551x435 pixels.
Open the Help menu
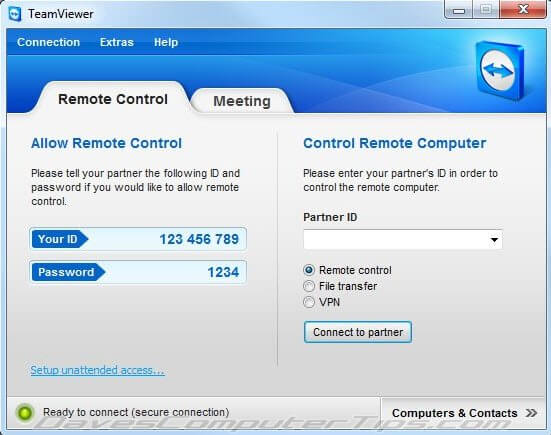[x=166, y=42]
